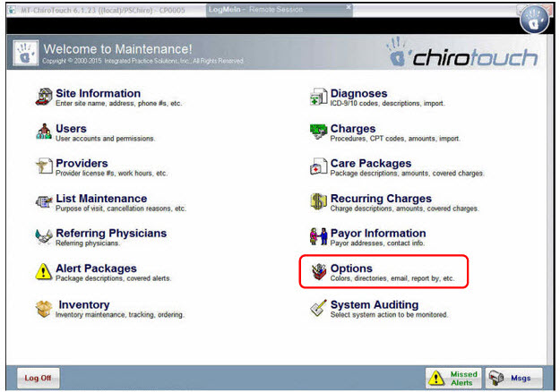Open the Users people icon
The width and height of the screenshot is (560, 392).
44,132
